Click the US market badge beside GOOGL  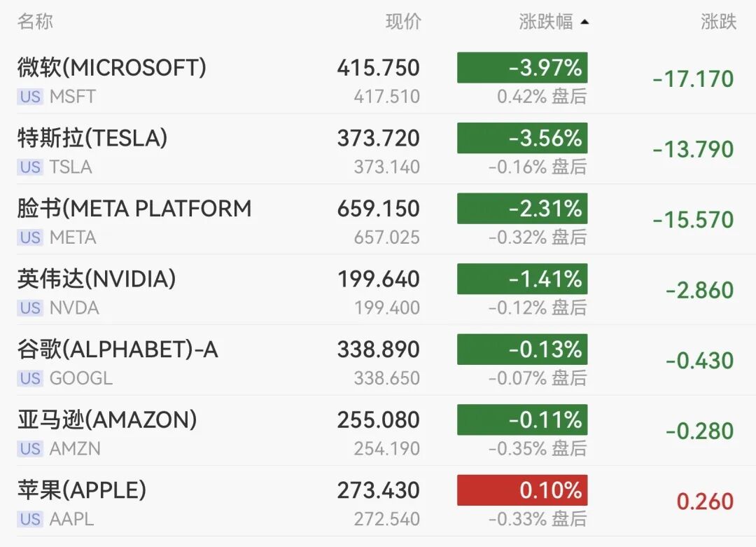30,378
